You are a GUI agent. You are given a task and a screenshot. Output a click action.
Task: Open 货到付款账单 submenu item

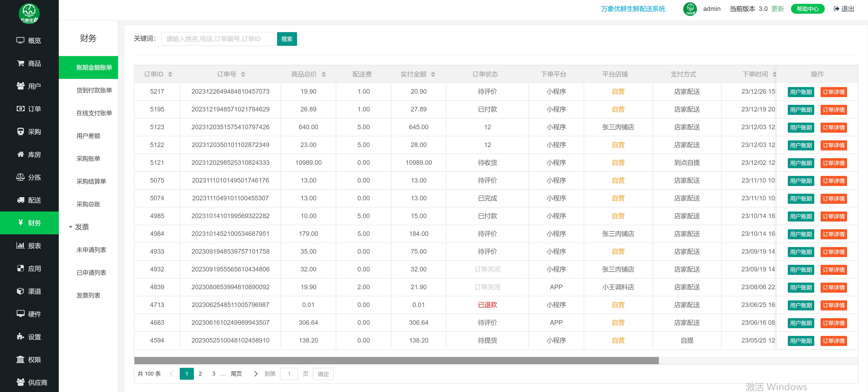(x=94, y=90)
